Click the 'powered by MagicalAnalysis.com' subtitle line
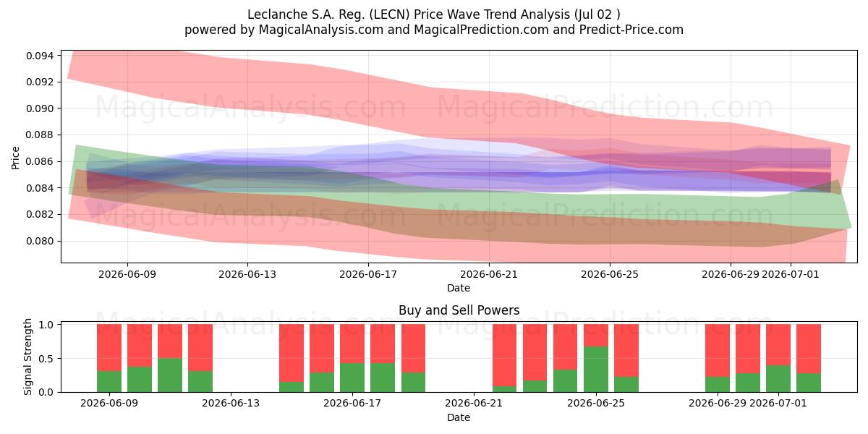The width and height of the screenshot is (868, 434). [434, 30]
